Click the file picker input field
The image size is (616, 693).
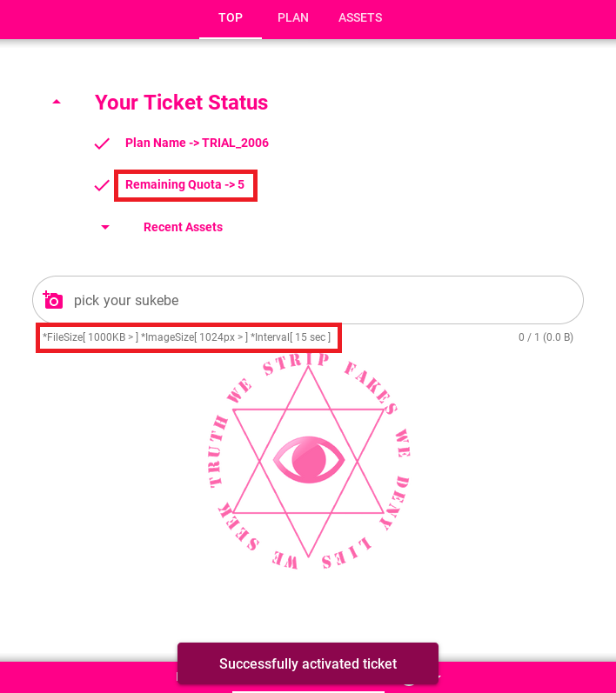(308, 300)
